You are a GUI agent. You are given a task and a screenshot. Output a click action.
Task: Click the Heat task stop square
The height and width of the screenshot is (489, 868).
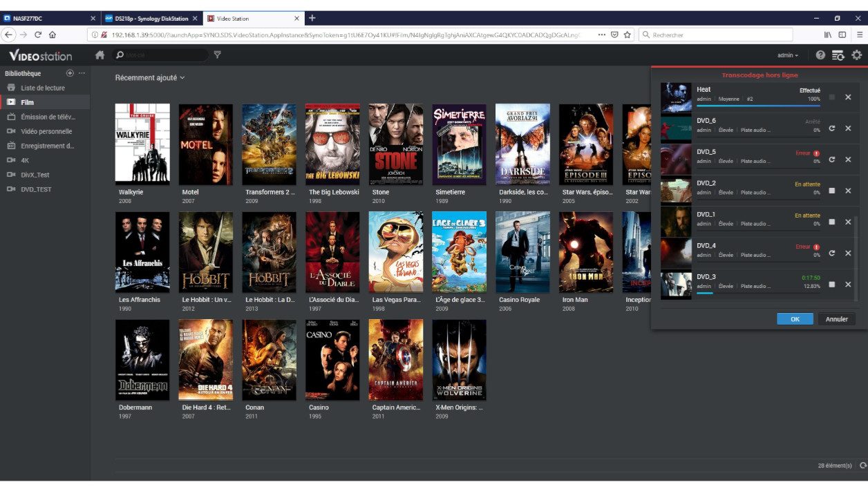click(832, 97)
